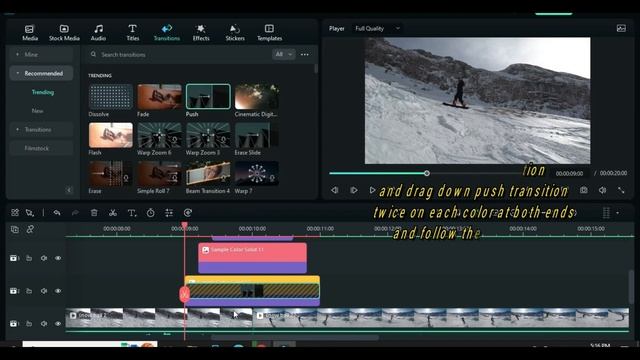This screenshot has width=640, height=360.
Task: Open the Media tab
Action: 30,33
